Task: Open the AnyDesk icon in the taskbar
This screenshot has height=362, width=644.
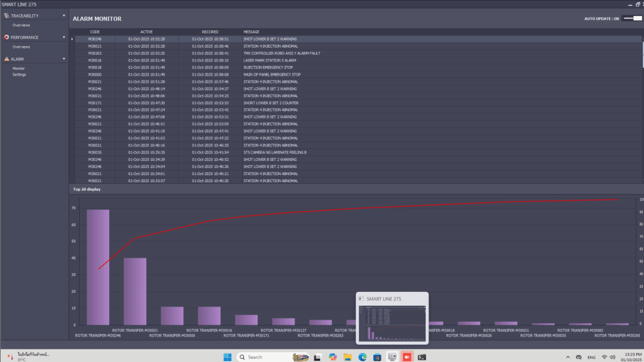Action: pyautogui.click(x=407, y=357)
